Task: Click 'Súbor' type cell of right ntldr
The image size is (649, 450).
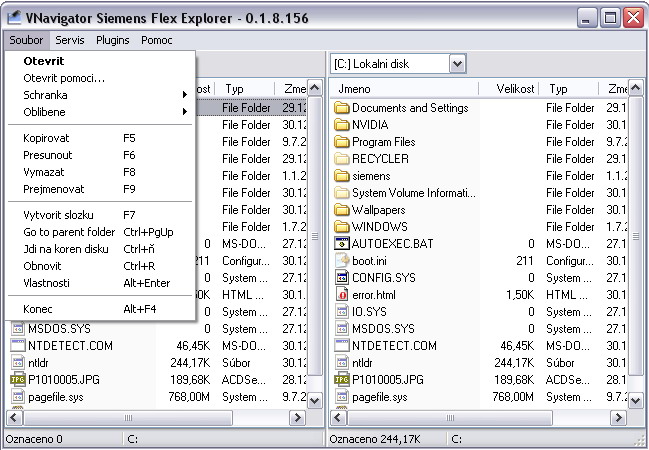Action: (560, 363)
